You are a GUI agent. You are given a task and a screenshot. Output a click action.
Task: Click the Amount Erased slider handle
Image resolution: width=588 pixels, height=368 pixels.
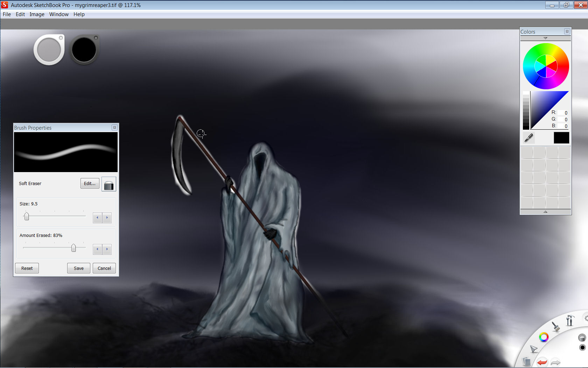(x=73, y=248)
